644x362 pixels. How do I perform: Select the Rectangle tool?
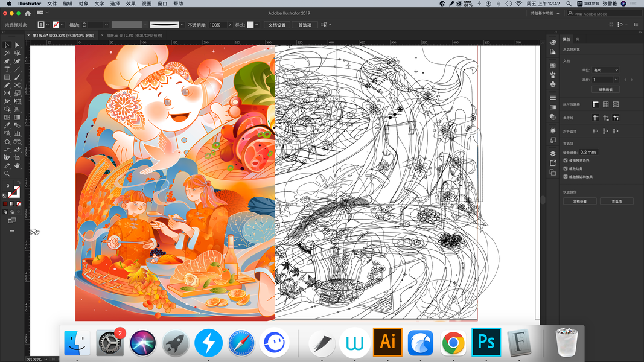pyautogui.click(x=7, y=77)
